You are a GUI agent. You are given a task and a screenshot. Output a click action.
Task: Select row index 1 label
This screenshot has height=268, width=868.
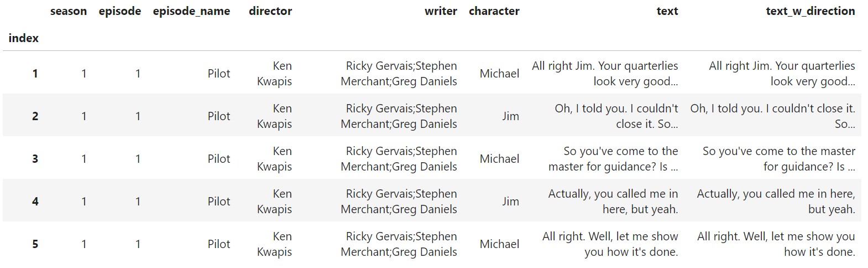(35, 74)
